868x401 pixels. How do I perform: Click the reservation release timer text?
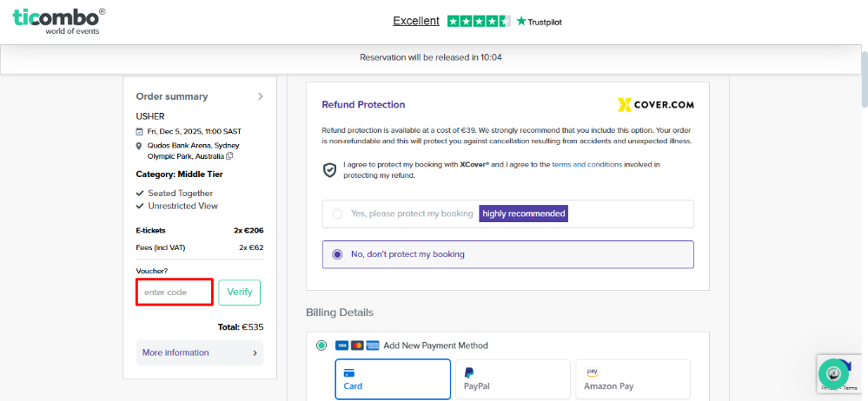pos(431,57)
